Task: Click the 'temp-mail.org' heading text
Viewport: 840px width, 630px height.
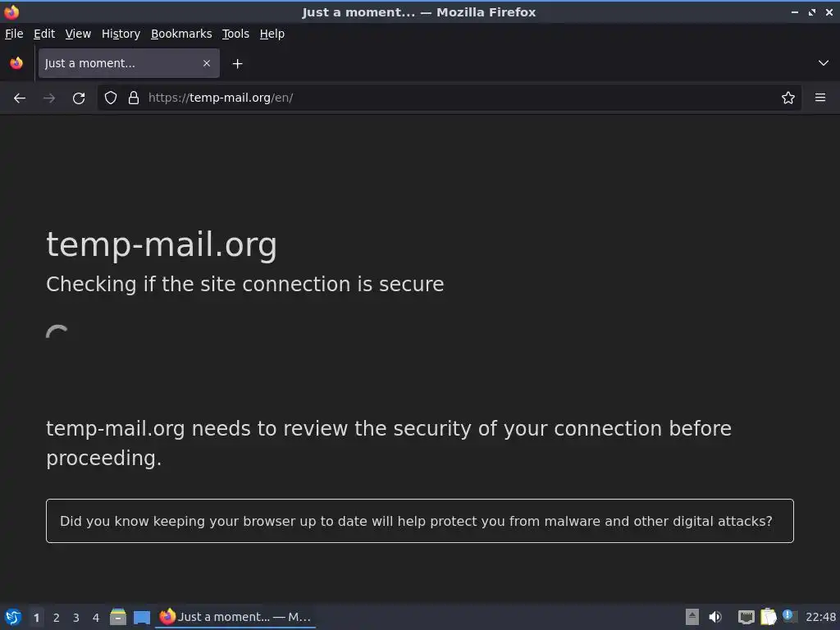Action: (x=162, y=244)
